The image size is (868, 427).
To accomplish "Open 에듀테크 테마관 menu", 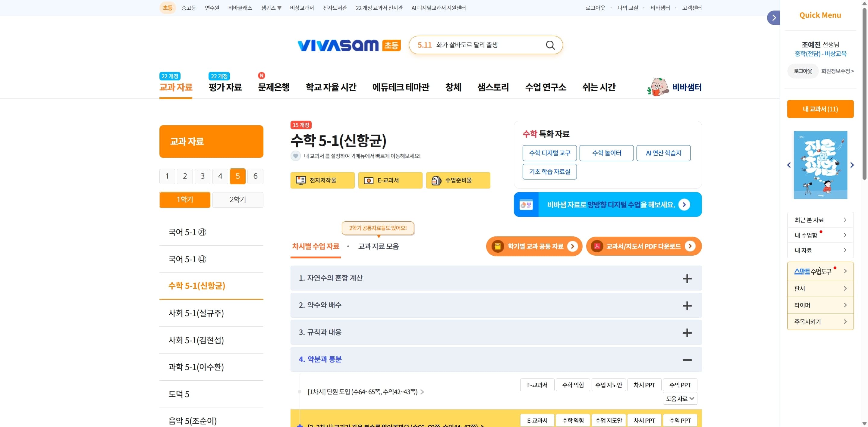I will (x=401, y=87).
